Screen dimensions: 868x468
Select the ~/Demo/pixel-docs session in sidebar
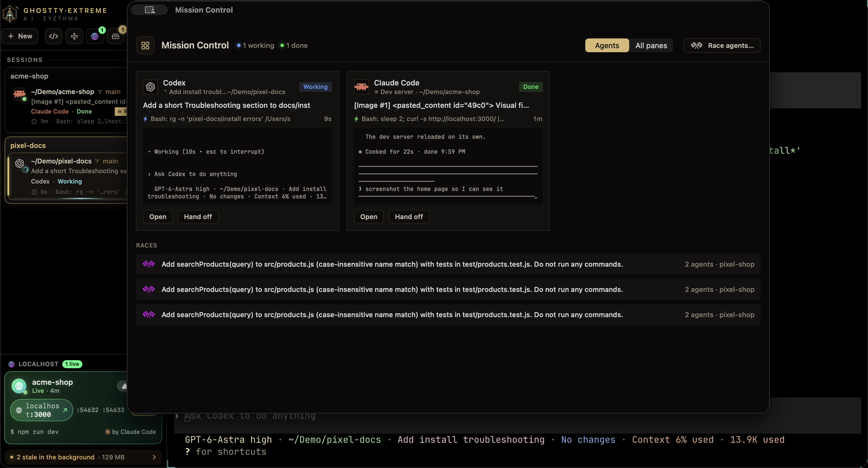[x=68, y=177]
